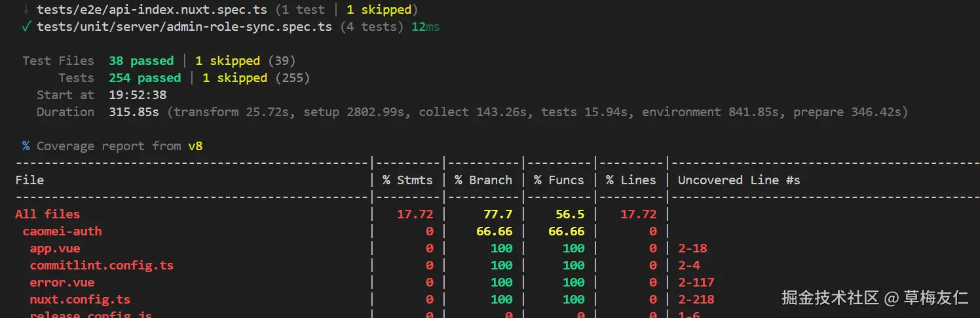The width and height of the screenshot is (980, 318).
Task: Click the 315.85s total duration value
Action: [x=134, y=112]
